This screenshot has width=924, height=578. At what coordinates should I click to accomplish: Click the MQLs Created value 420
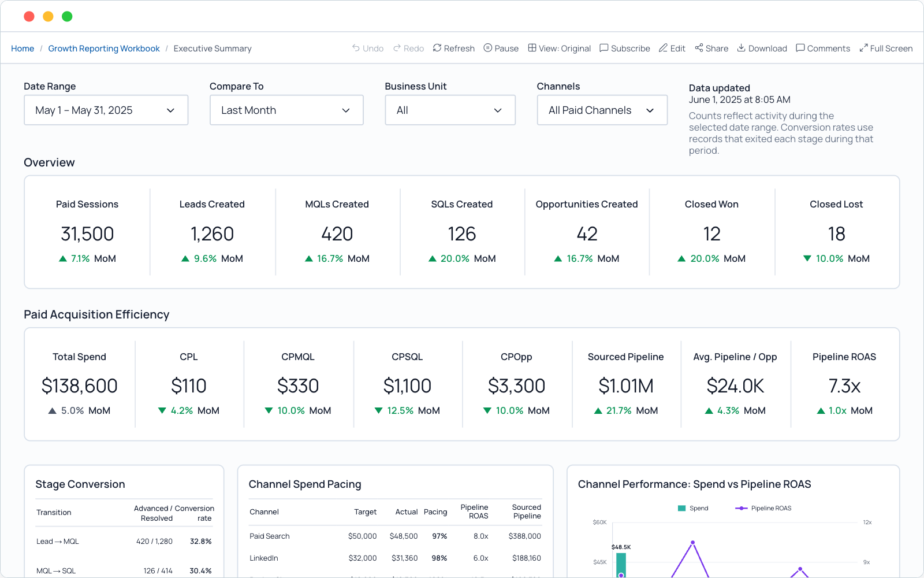pyautogui.click(x=337, y=234)
